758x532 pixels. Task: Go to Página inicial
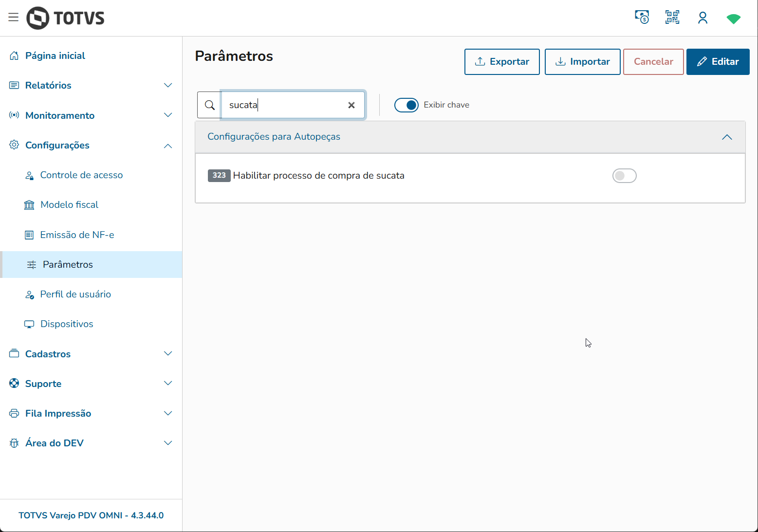(55, 56)
